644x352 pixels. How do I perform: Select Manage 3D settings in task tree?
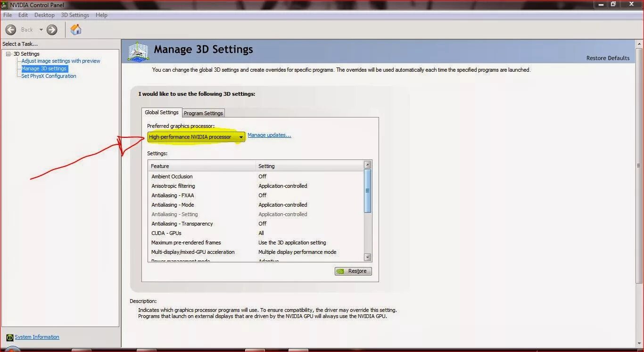[44, 68]
